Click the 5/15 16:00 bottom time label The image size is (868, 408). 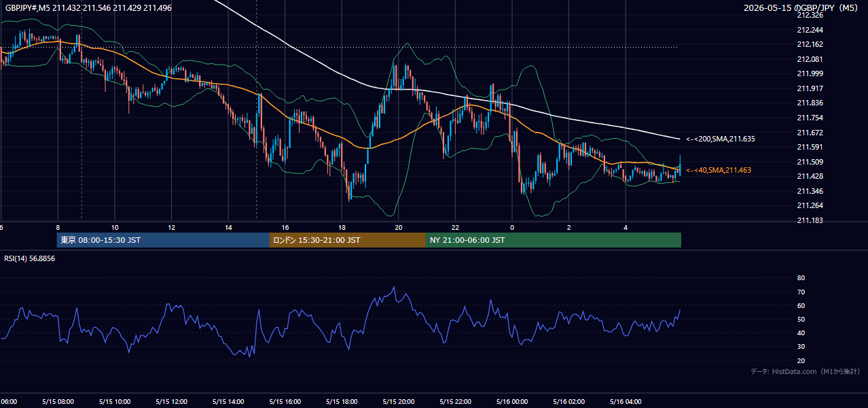click(x=285, y=401)
